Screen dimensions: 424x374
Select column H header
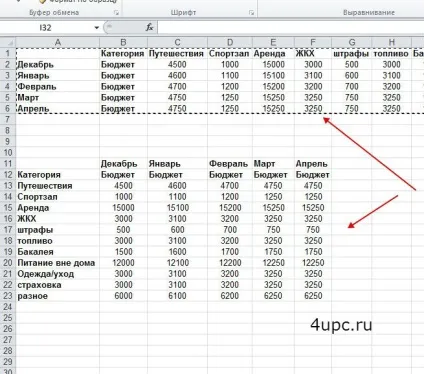pos(392,42)
